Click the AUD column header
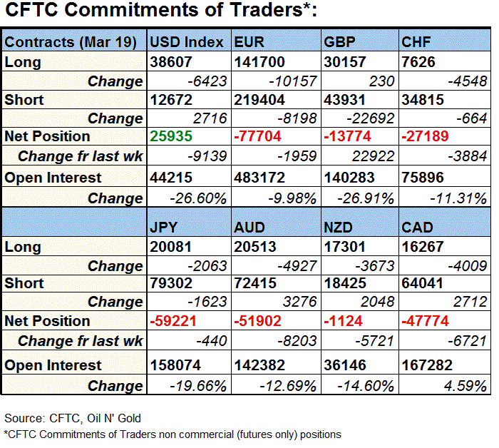Image resolution: width=499 pixels, height=448 pixels. [x=250, y=227]
